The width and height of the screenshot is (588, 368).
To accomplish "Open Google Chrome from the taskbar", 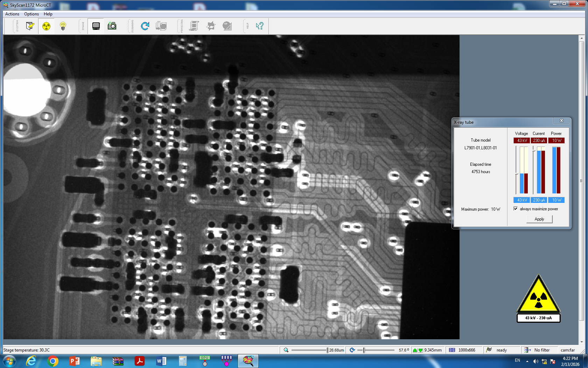I will (x=53, y=361).
